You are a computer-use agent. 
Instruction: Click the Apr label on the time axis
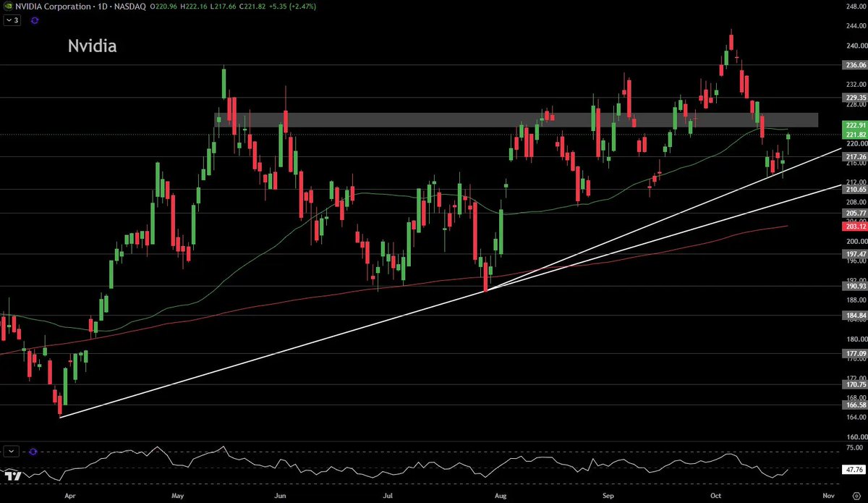[x=69, y=496]
